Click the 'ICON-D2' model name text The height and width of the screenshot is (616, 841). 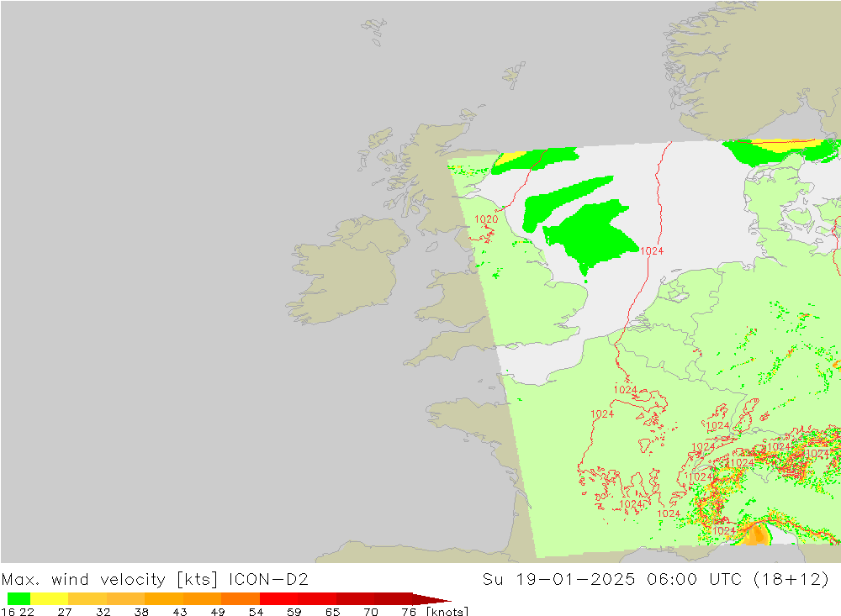coord(268,580)
